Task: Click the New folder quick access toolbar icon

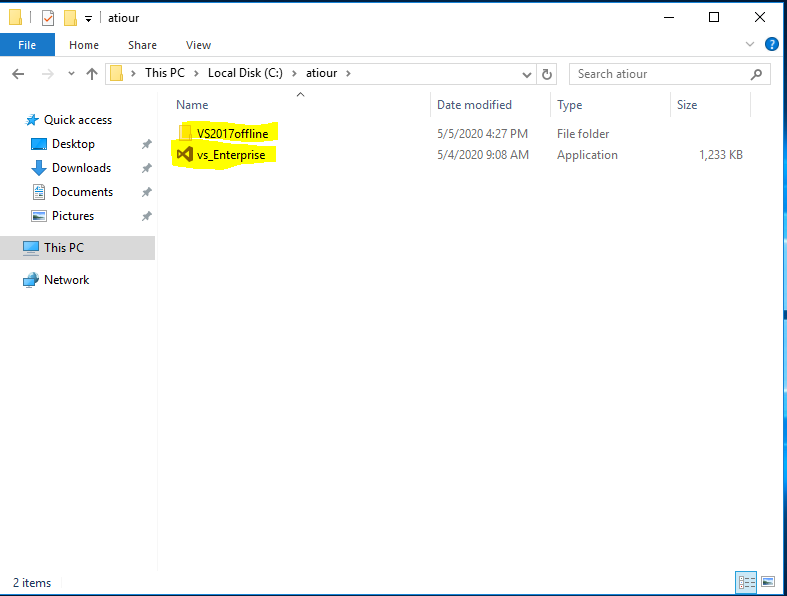Action: (70, 18)
